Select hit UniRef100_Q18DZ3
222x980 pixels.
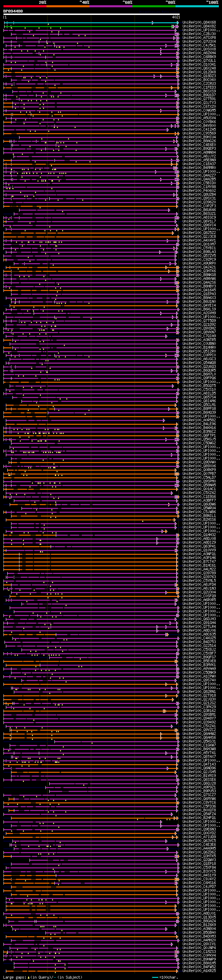pos(199,76)
